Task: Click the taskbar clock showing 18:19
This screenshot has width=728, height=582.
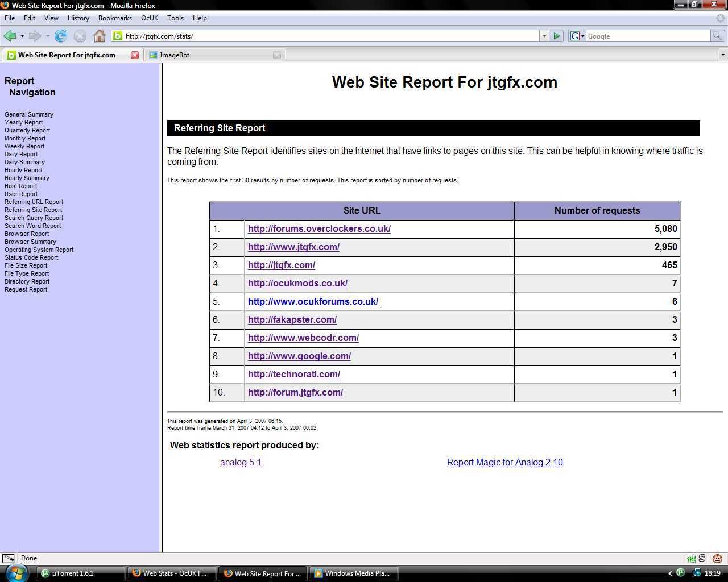Action: click(x=713, y=573)
